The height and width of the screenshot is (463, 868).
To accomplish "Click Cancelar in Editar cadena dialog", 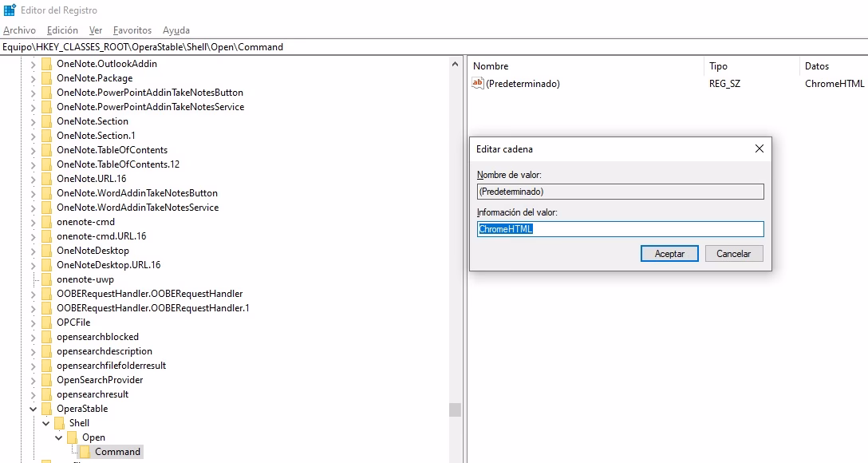I will coord(733,254).
